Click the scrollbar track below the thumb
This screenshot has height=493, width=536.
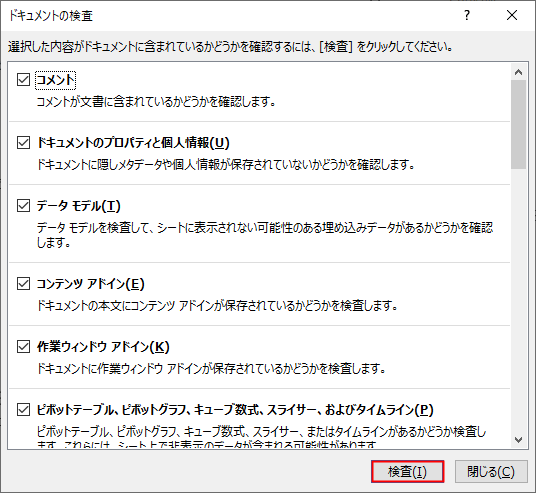point(519,300)
